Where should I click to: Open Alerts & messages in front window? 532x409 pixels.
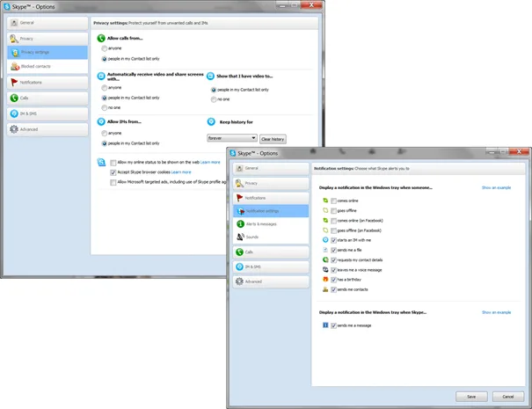tap(271, 224)
